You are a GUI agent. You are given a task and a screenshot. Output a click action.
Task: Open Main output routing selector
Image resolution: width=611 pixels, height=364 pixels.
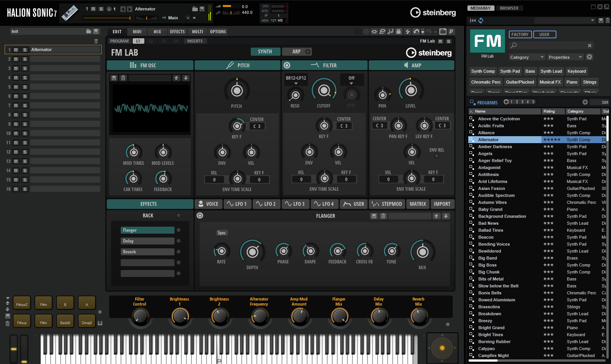click(x=173, y=18)
